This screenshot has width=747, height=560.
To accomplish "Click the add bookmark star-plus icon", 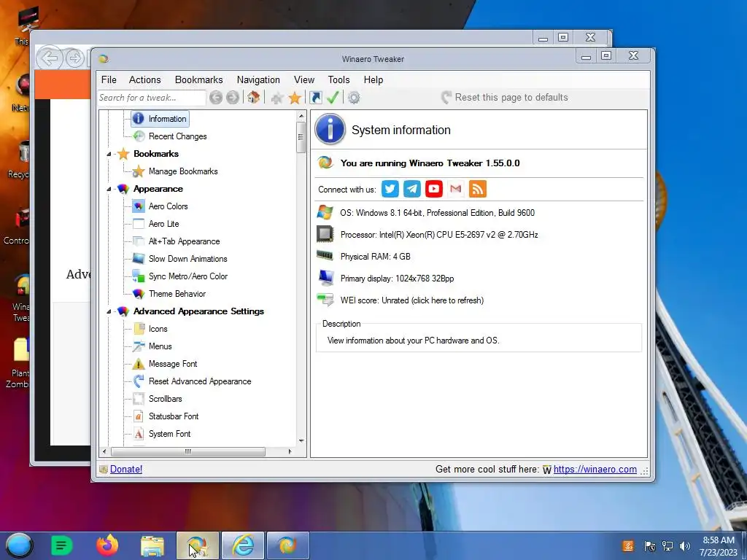I will pyautogui.click(x=276, y=98).
